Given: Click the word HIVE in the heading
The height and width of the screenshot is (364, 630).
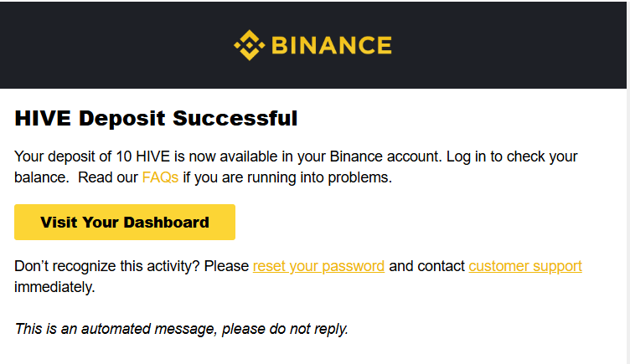Looking at the screenshot, I should 43,118.
